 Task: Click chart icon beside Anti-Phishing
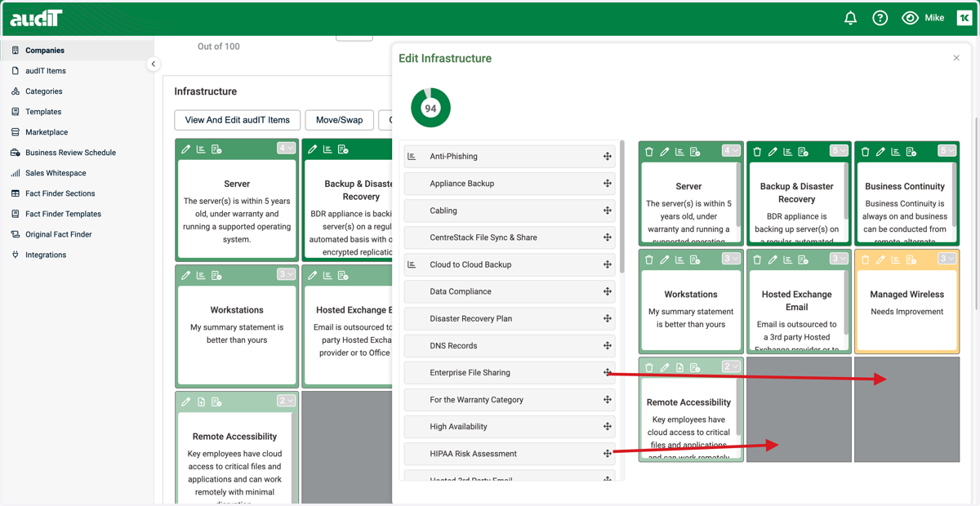coord(412,157)
